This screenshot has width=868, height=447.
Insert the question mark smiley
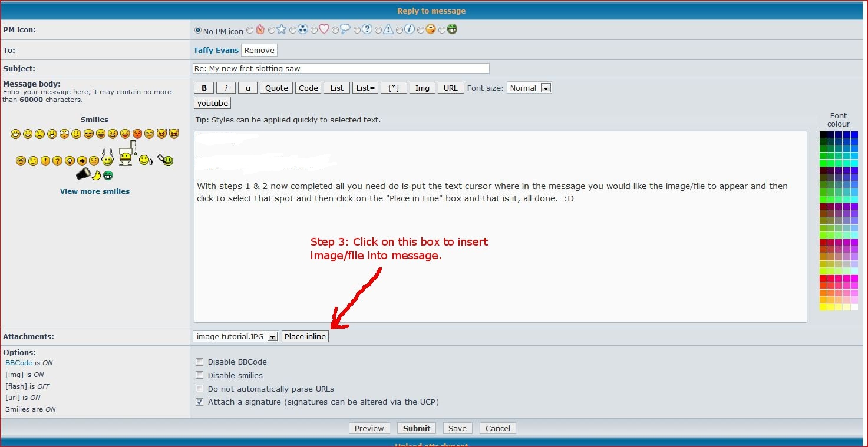pos(57,161)
